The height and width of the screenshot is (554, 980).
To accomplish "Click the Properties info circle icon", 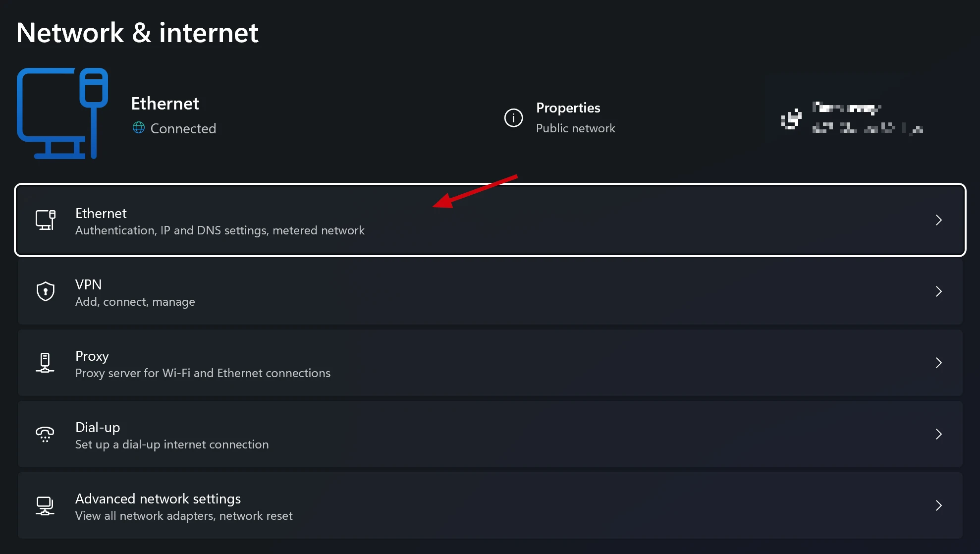I will point(513,118).
